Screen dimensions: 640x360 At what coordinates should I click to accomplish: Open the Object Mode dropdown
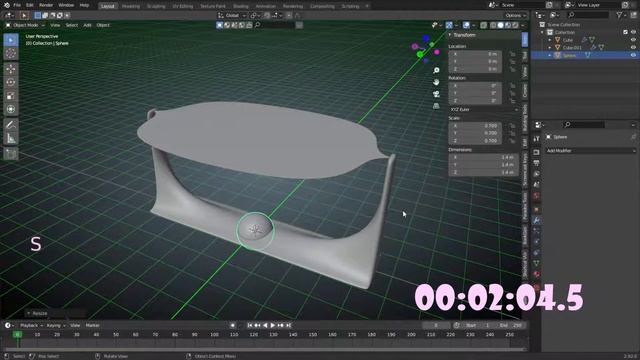[x=25, y=25]
